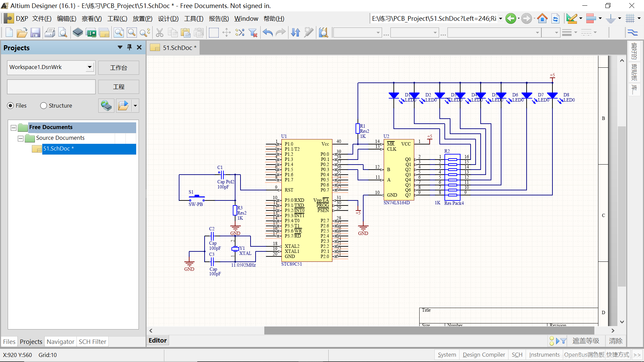
Task: Activate the move selection cross-arrows tool
Action: tap(227, 33)
